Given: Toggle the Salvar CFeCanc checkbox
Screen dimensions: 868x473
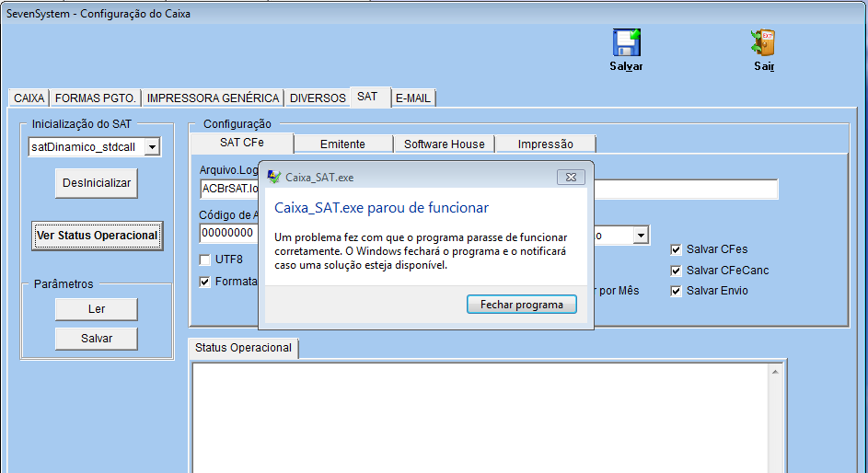Looking at the screenshot, I should click(676, 271).
